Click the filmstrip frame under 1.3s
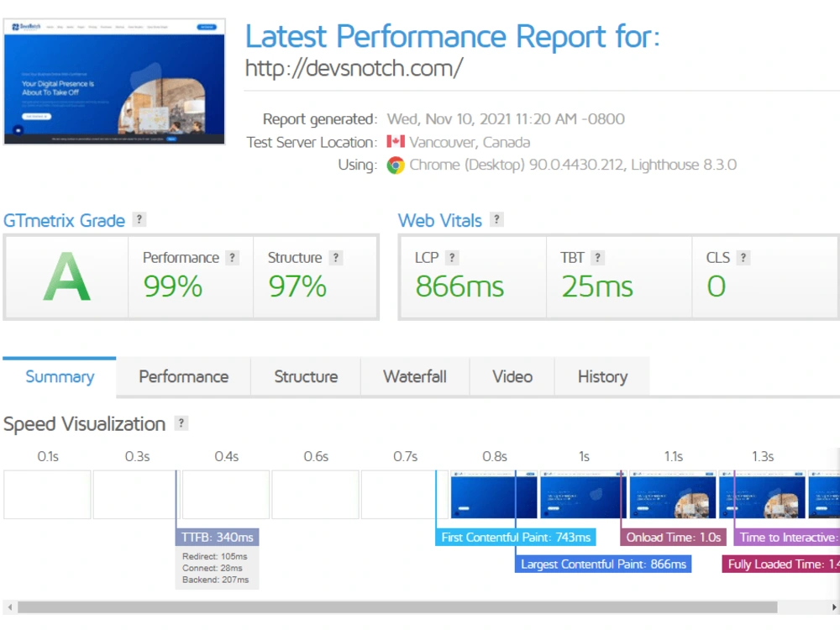The width and height of the screenshot is (840, 630). (762, 495)
